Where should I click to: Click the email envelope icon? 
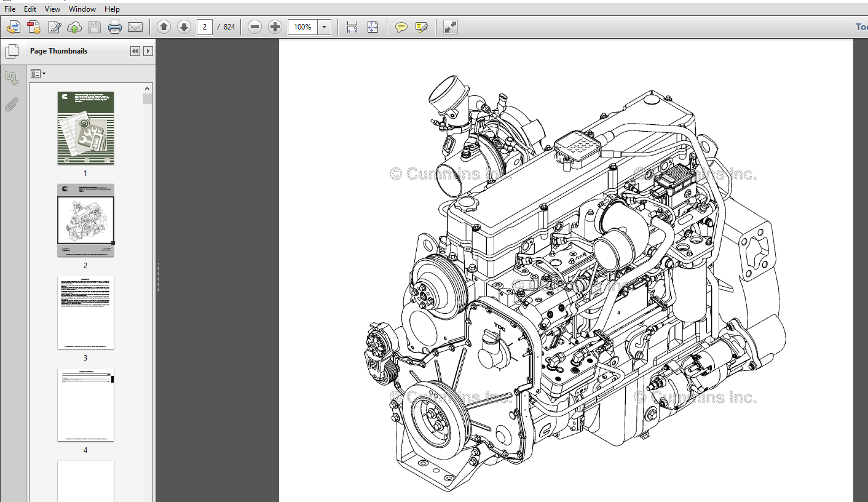pos(135,27)
